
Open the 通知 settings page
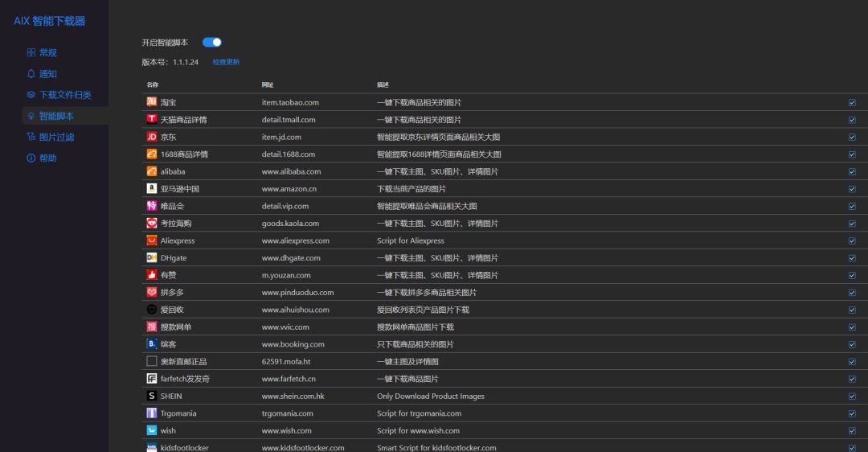47,74
